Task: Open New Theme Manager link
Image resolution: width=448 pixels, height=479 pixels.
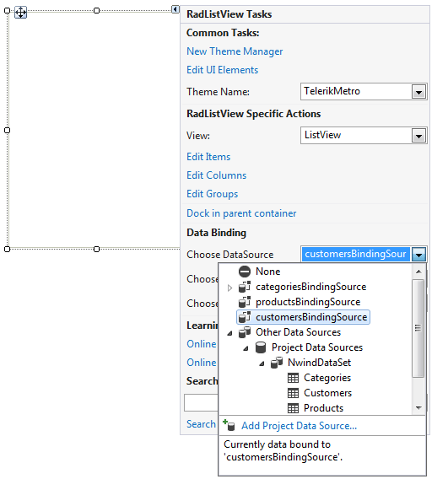Action: click(x=235, y=51)
